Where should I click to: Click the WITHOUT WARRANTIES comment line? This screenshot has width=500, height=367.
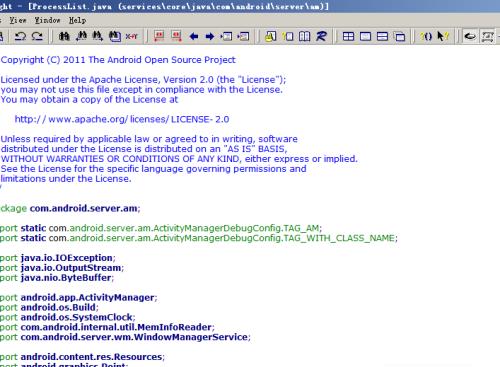point(179,159)
